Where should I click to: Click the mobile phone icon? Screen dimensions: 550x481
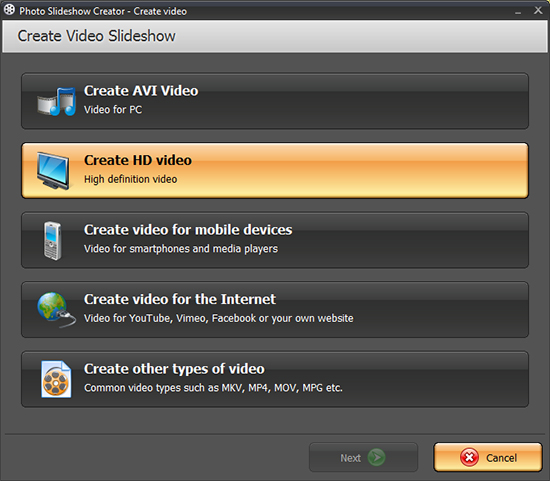tap(53, 241)
